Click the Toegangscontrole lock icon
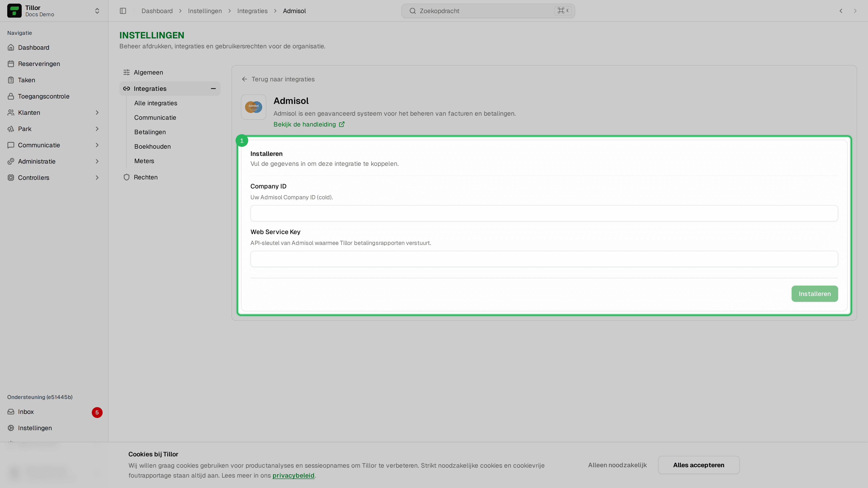 (11, 96)
